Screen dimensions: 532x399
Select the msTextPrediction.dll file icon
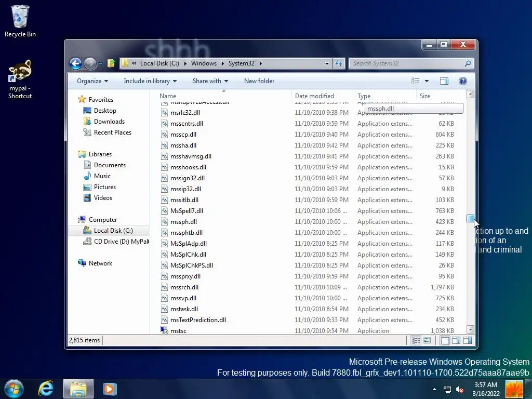click(164, 320)
